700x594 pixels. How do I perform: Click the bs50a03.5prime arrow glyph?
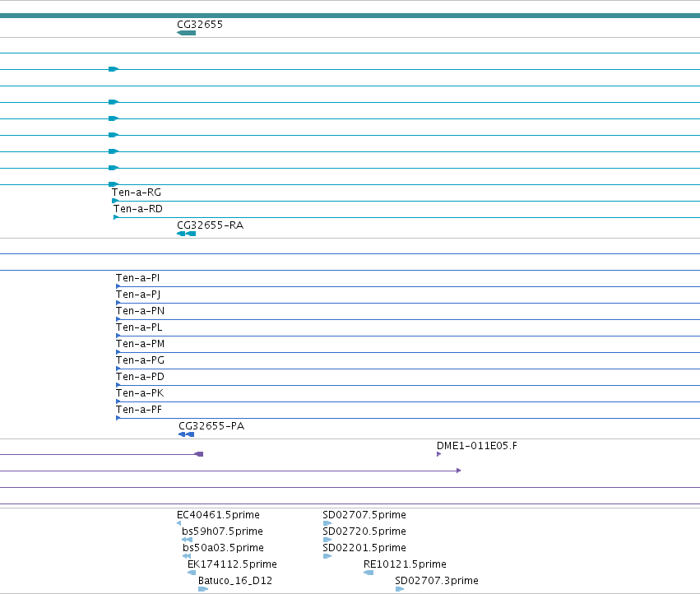tap(187, 556)
